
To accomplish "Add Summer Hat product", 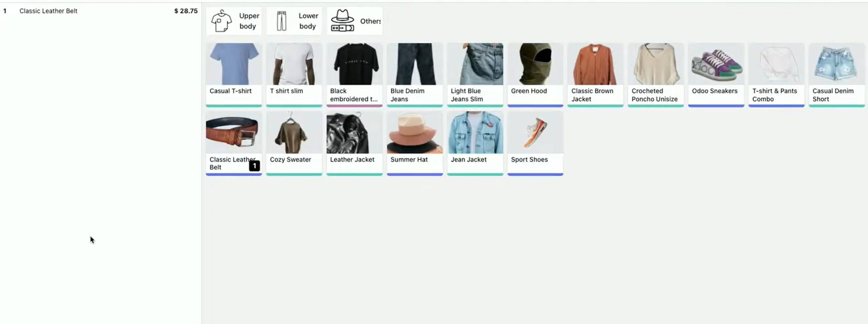I will pos(415,144).
